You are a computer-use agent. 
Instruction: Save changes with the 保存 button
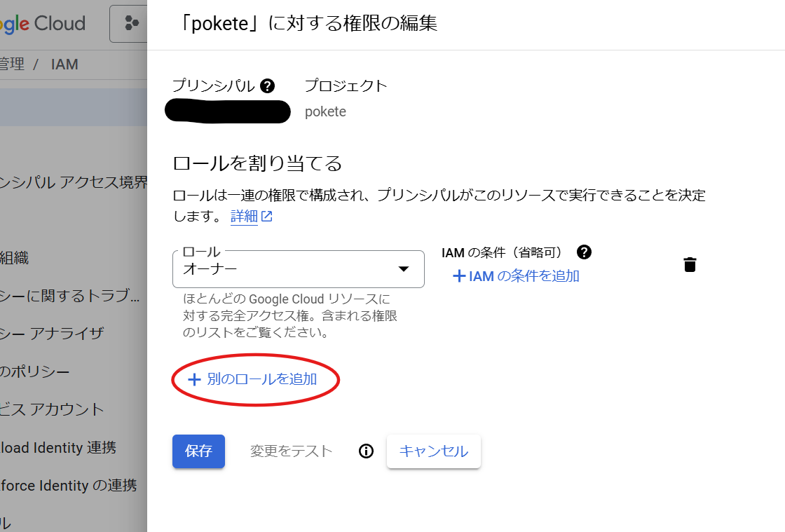(x=199, y=451)
